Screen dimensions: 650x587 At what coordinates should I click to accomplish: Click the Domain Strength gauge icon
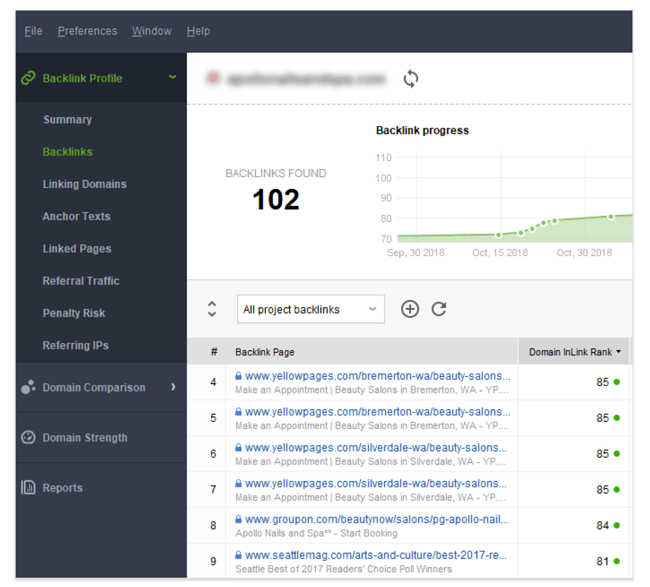click(x=28, y=438)
